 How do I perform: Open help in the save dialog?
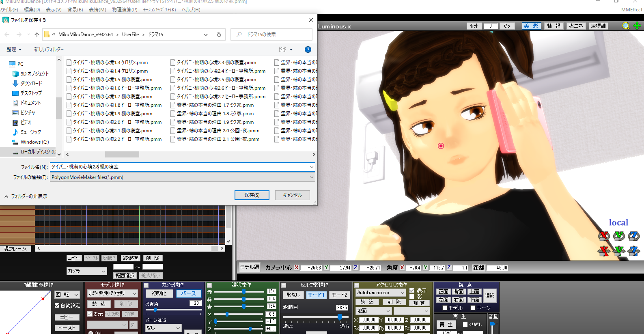point(308,50)
